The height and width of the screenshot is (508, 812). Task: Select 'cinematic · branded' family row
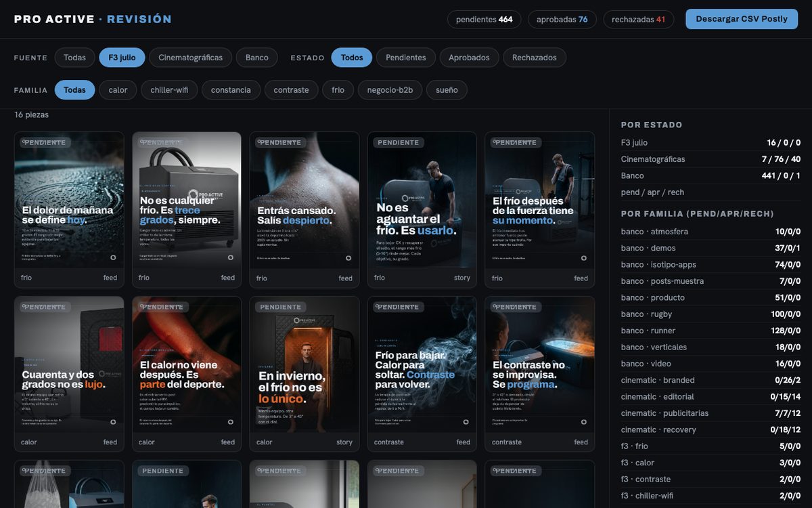tap(710, 380)
